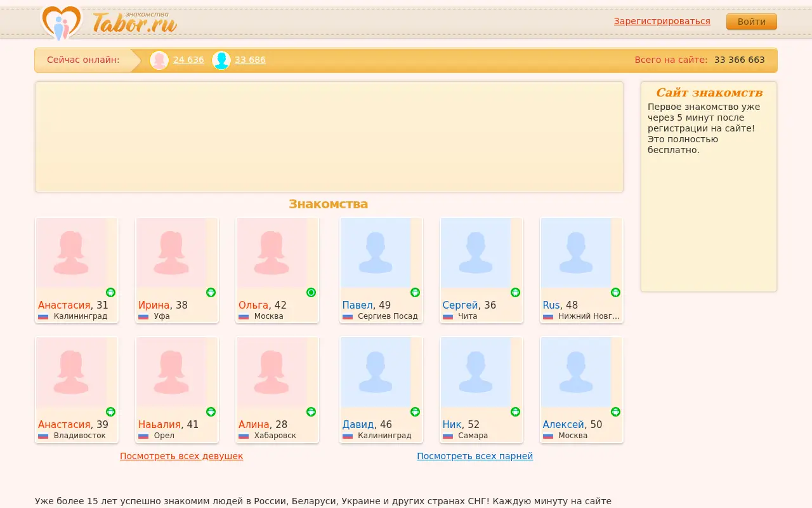This screenshot has width=812, height=508.
Task: Click the green status icon on Павел's card
Action: (416, 293)
